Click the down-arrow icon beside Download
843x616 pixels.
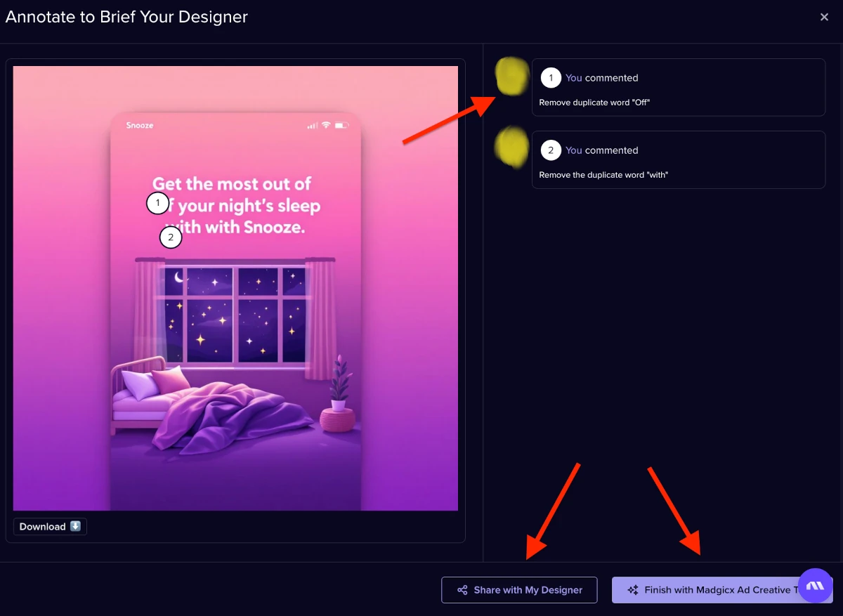(76, 527)
